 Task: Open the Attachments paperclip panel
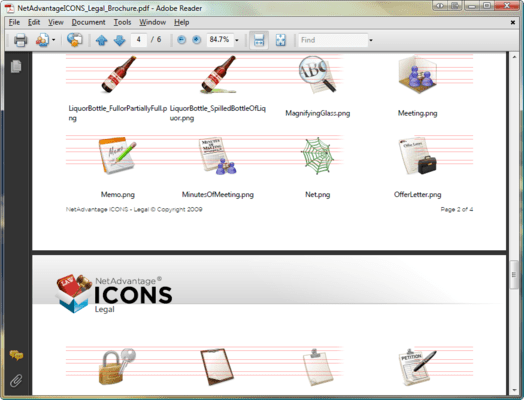pyautogui.click(x=16, y=380)
